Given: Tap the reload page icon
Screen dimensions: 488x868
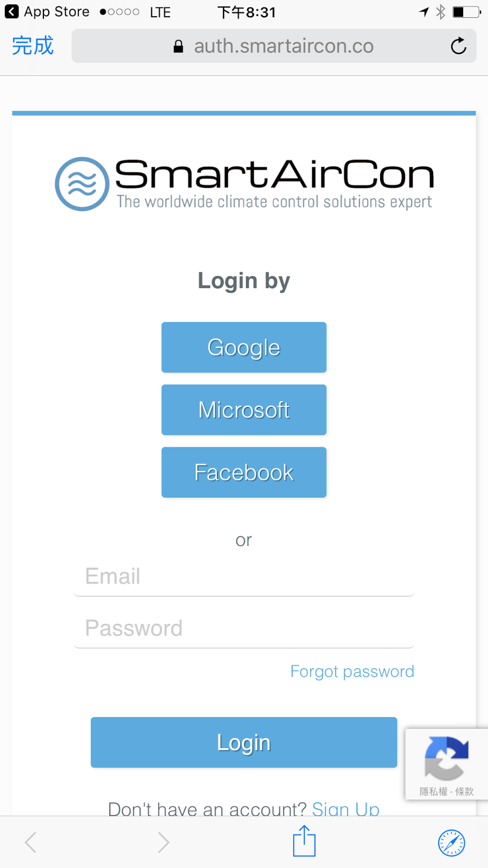Looking at the screenshot, I should tap(458, 46).
